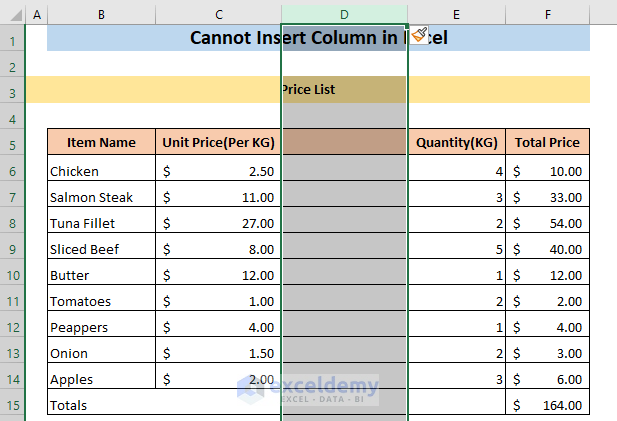
Task: Select the Tuna Fillet unit price cell
Action: (x=218, y=223)
